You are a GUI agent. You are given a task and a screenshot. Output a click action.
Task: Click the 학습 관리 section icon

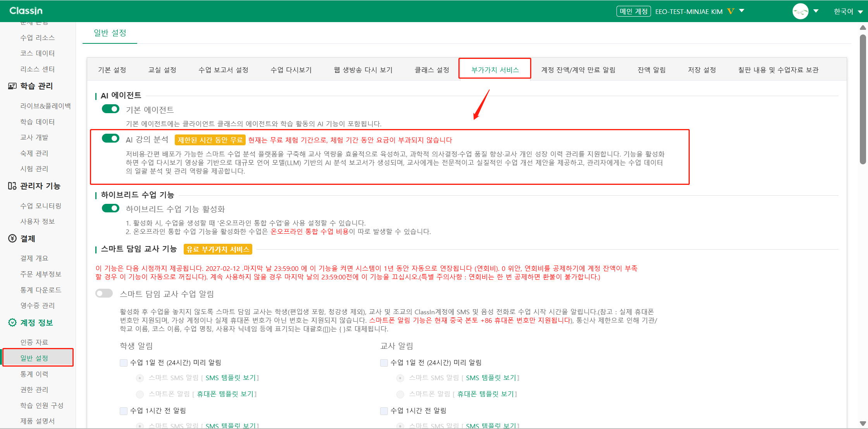click(12, 86)
